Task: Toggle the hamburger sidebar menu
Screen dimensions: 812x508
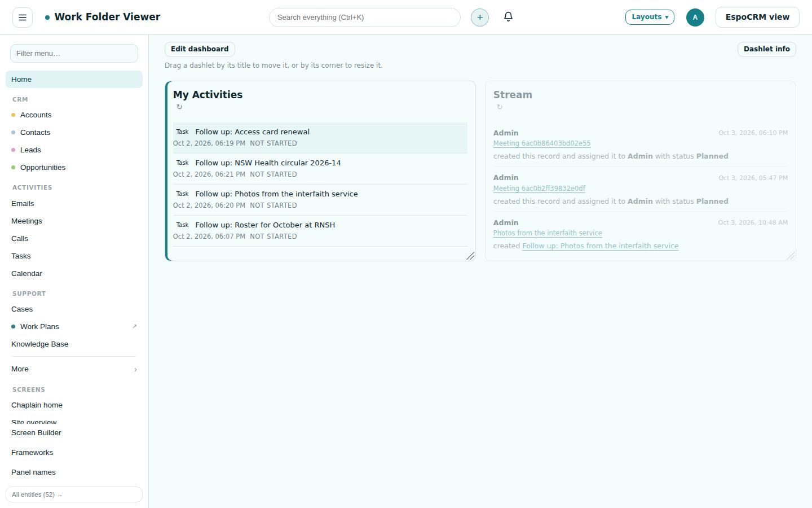Action: pyautogui.click(x=23, y=17)
